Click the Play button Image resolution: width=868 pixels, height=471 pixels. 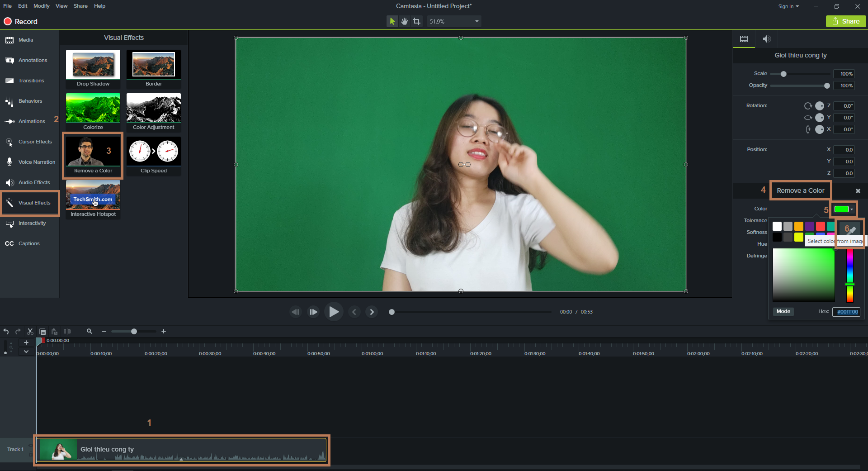[x=334, y=312]
